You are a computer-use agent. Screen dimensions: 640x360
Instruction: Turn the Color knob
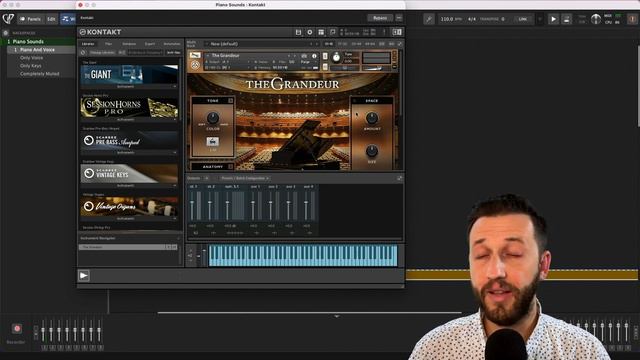pos(213,118)
